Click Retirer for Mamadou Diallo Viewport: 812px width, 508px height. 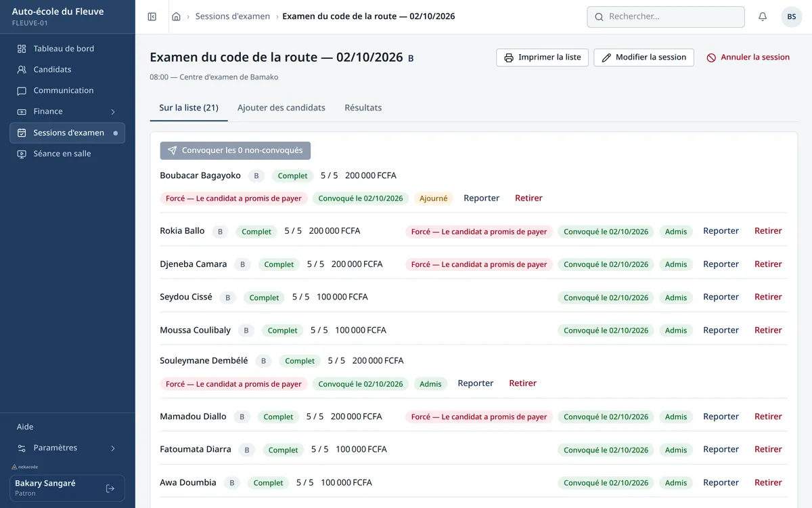[x=768, y=417]
